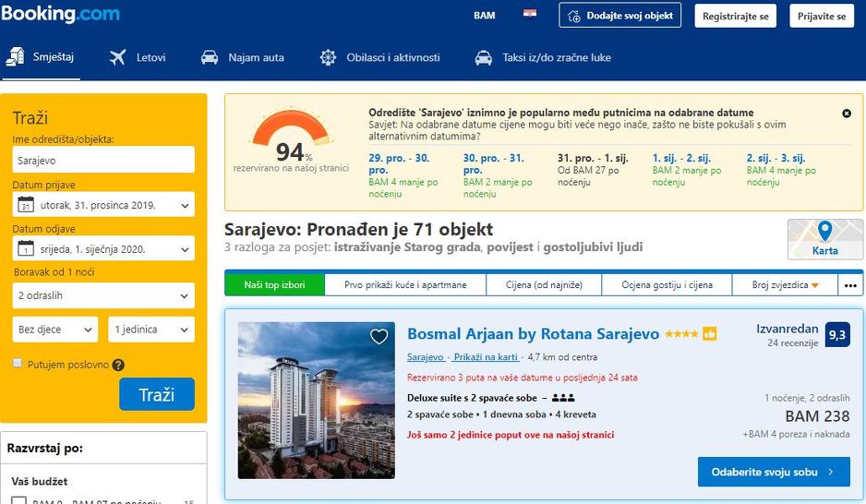Select the Smještaj tab
The width and height of the screenshot is (866, 504).
point(40,57)
